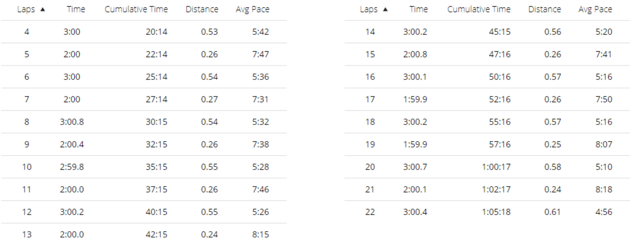Click left table Cumulative Time header

136,9
